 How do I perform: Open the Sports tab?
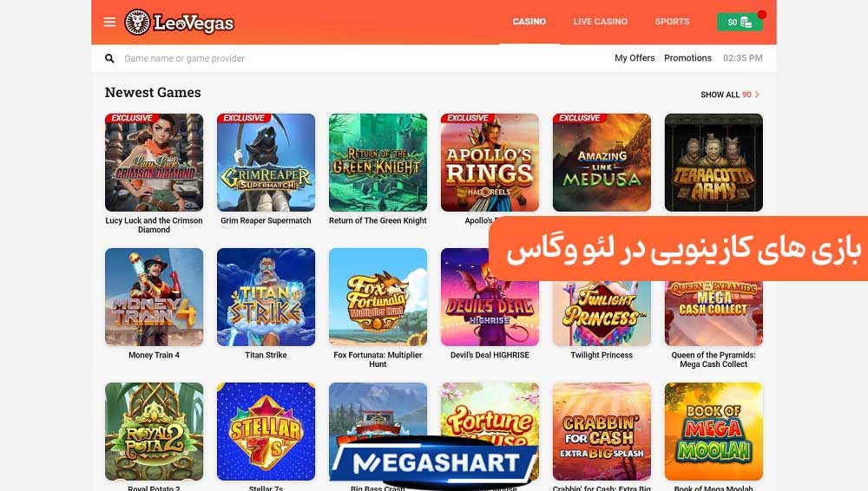(672, 22)
